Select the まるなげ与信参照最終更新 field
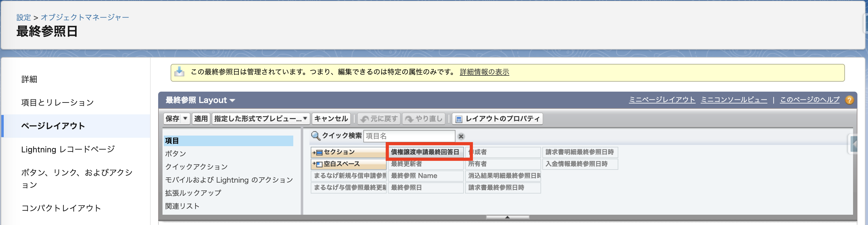 tap(348, 188)
